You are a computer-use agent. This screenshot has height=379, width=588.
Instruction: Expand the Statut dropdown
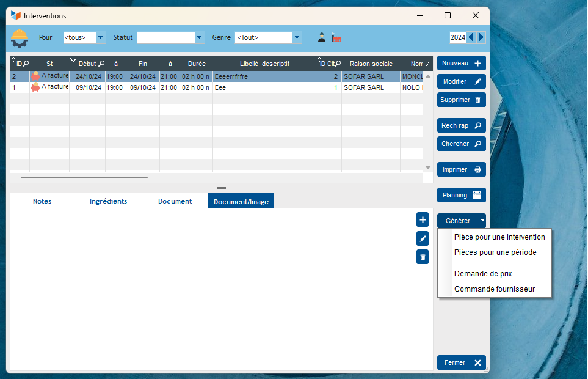(x=199, y=37)
